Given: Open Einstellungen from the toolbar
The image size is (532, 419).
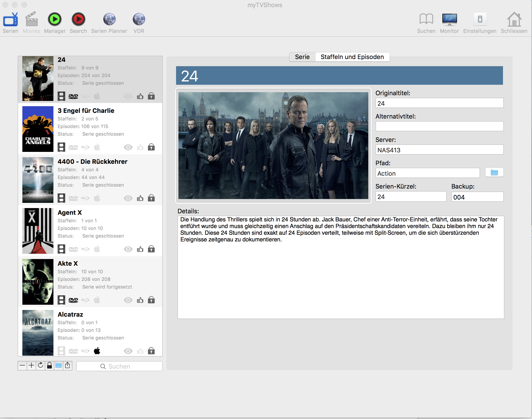Looking at the screenshot, I should click(479, 19).
